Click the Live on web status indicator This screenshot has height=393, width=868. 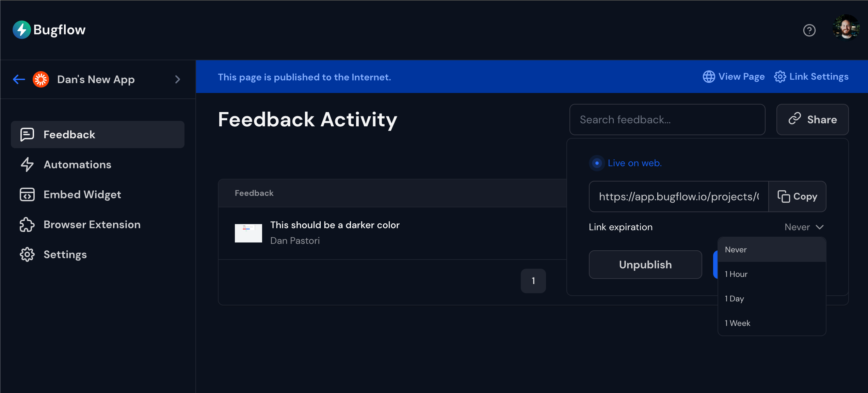[597, 163]
